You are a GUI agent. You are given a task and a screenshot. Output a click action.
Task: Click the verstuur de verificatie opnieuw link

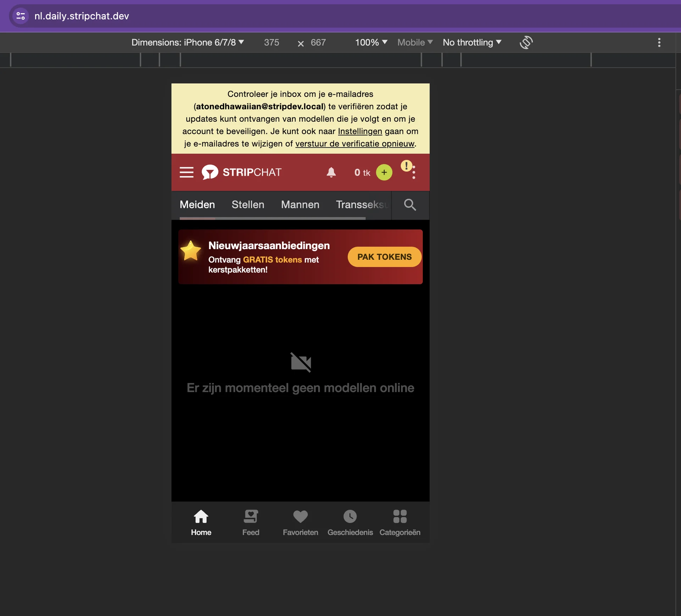pos(355,144)
